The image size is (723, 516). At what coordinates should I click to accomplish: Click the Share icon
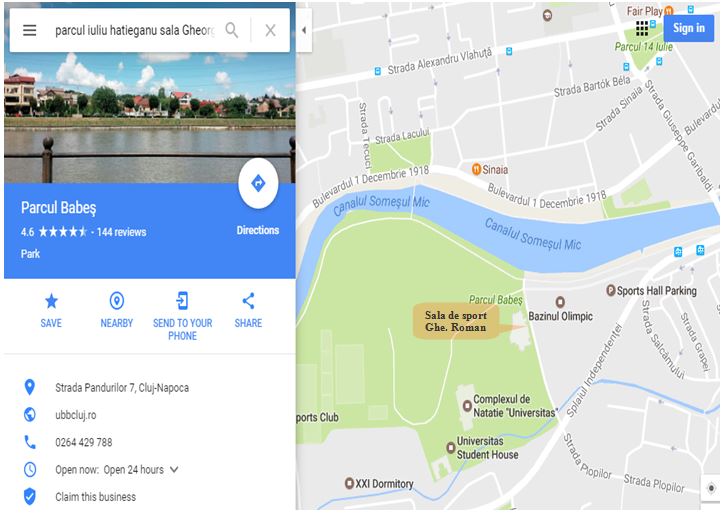248,301
